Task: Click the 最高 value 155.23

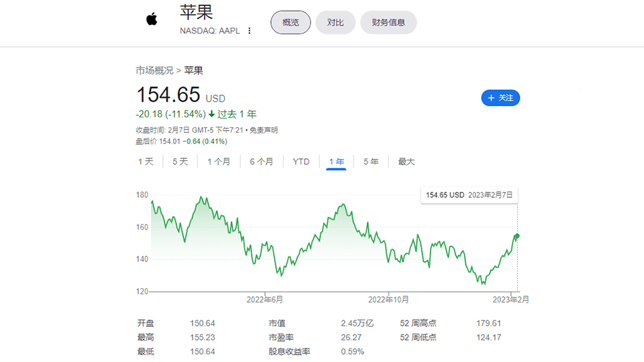Action: (203, 337)
